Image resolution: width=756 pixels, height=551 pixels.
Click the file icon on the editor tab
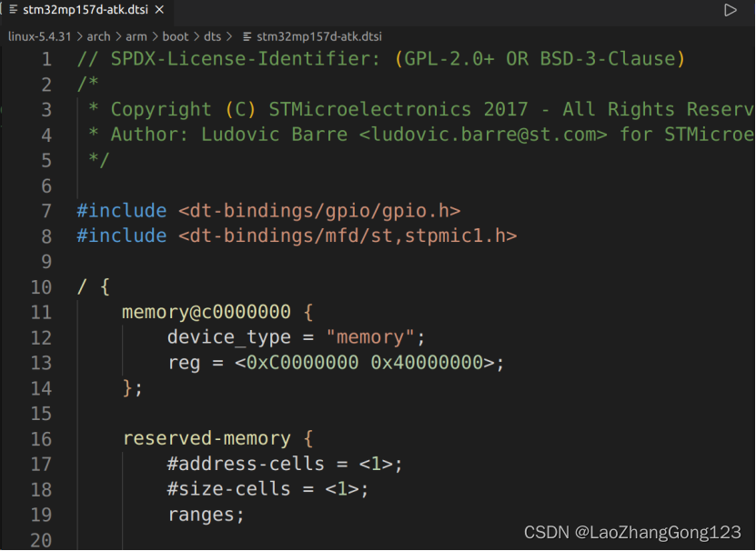click(13, 10)
